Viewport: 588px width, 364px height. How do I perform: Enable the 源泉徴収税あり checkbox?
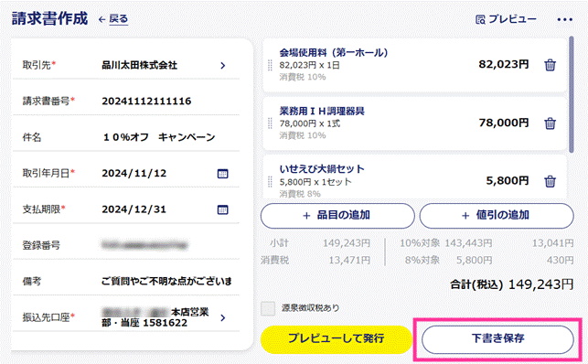268,308
